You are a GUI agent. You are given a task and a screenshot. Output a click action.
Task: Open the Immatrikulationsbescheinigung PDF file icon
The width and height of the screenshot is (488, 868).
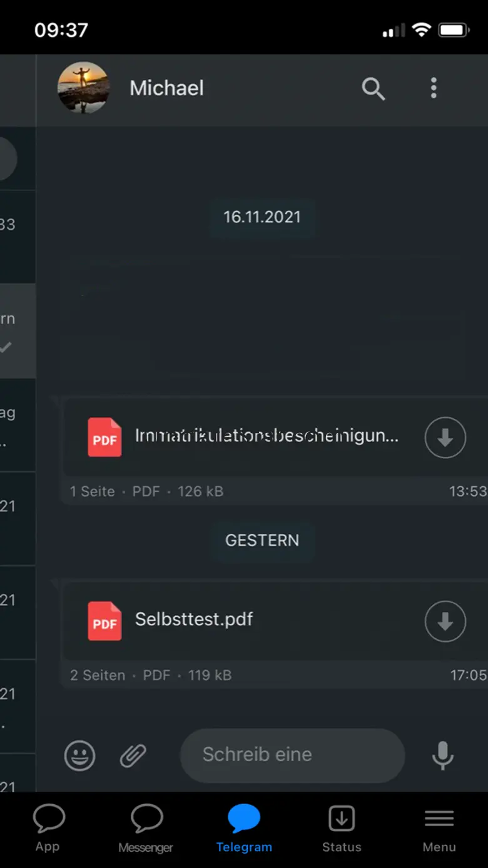point(104,437)
